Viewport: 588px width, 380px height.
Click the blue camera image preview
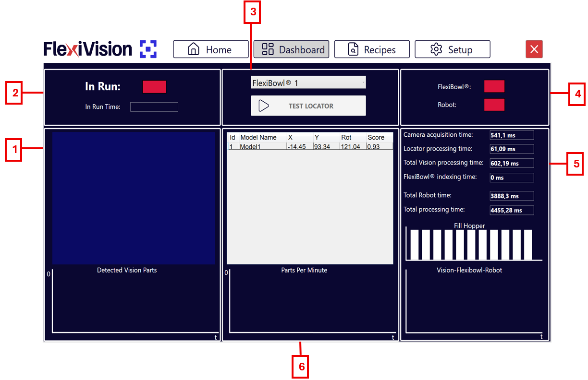(x=134, y=198)
